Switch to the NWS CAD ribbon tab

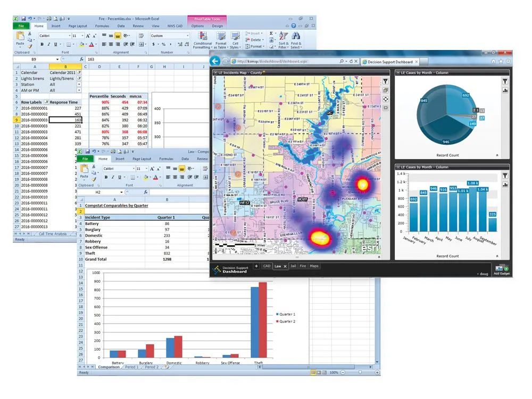click(x=174, y=26)
